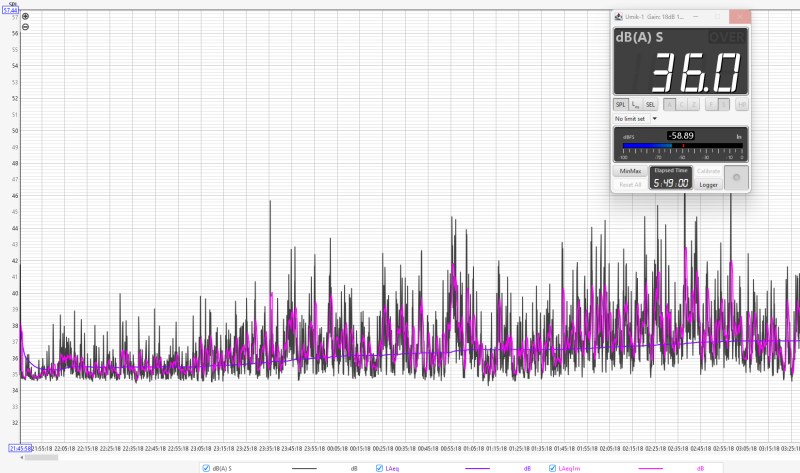
Task: Click the record button in SPL meter
Action: click(x=736, y=178)
